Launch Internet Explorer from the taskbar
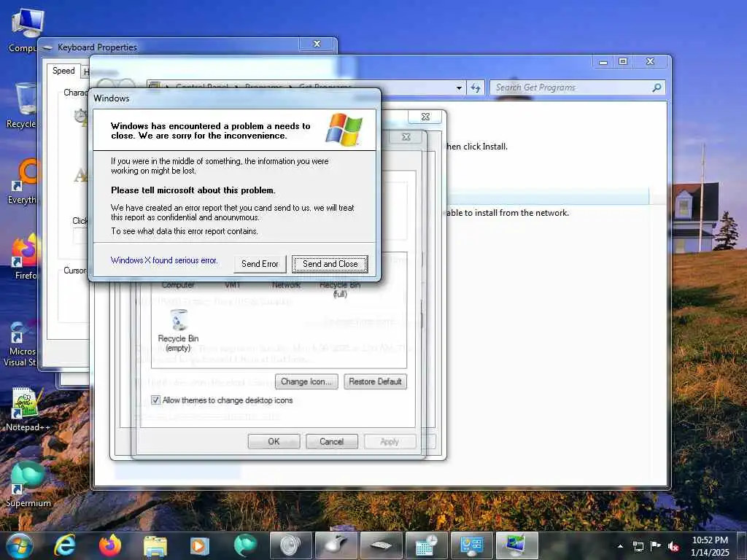The image size is (747, 560). pos(65,545)
